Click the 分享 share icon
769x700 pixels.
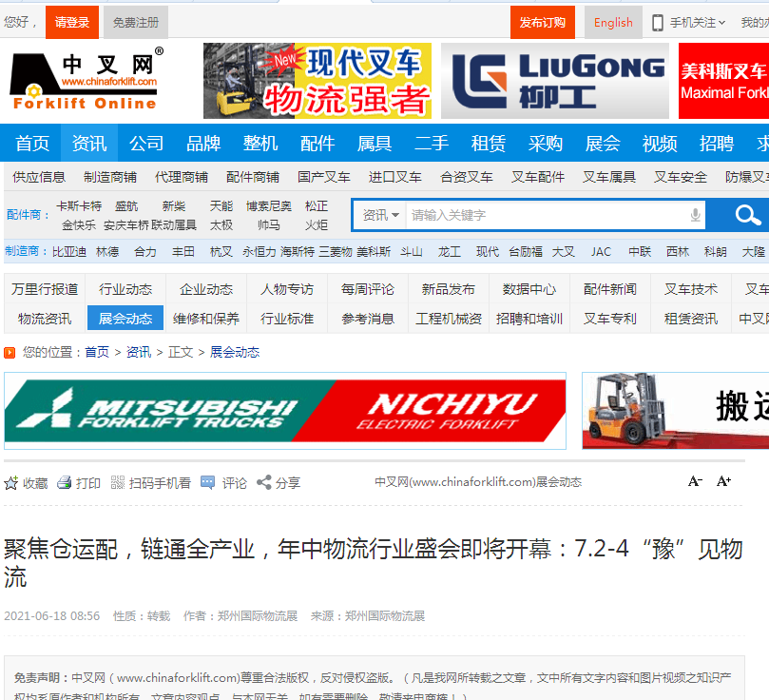click(264, 483)
